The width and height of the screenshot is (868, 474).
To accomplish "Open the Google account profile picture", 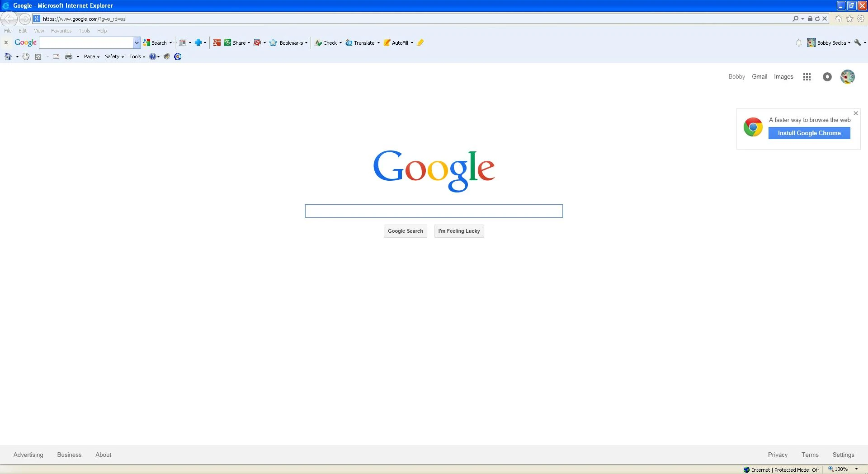I will [848, 77].
